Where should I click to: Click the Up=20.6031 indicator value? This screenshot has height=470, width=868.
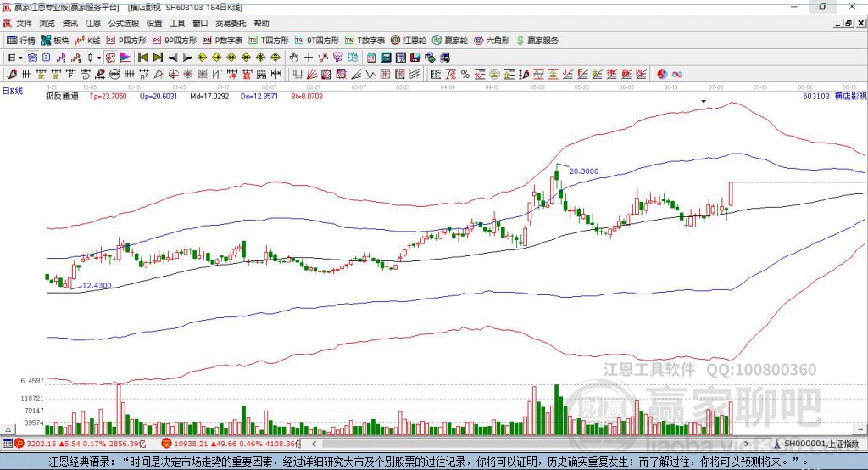(x=159, y=97)
